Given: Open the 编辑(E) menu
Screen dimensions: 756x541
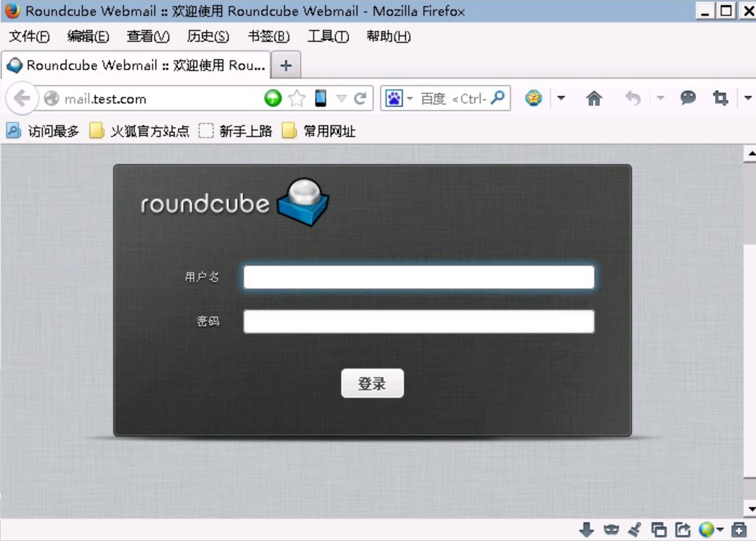Looking at the screenshot, I should pyautogui.click(x=88, y=36).
